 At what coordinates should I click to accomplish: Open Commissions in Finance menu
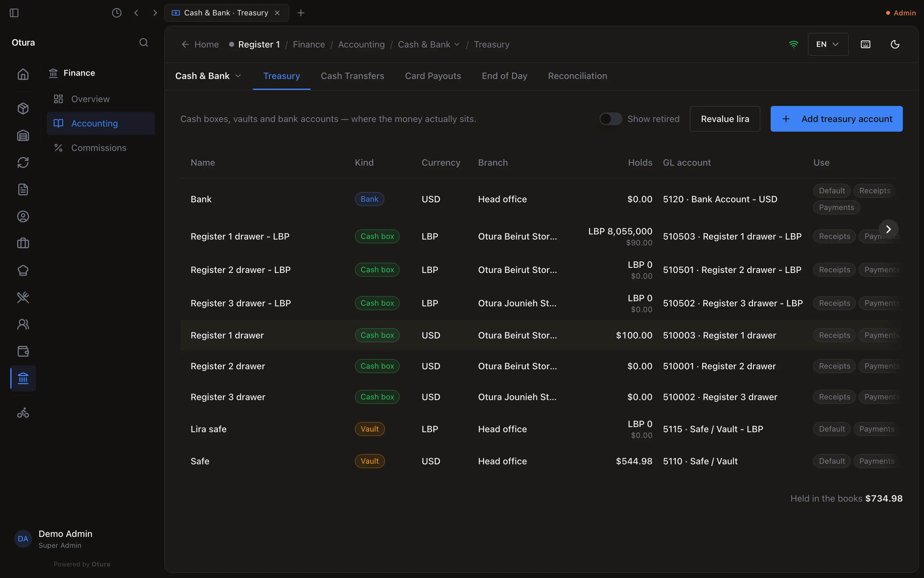tap(100, 148)
